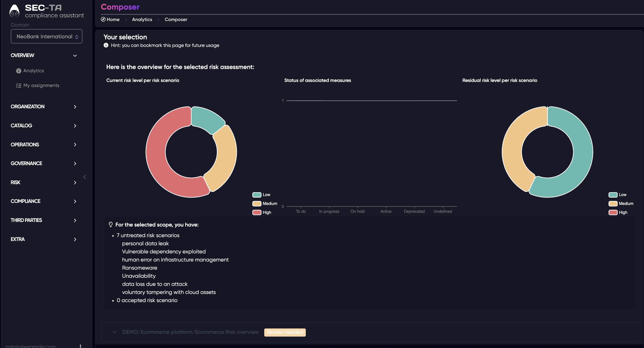Expand the OPERATIONS section
The height and width of the screenshot is (348, 644).
(x=44, y=145)
